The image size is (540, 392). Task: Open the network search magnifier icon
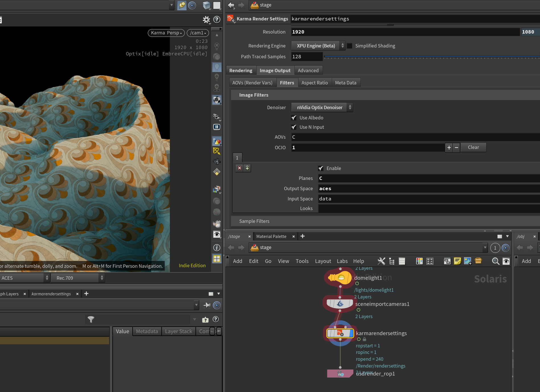tap(496, 261)
